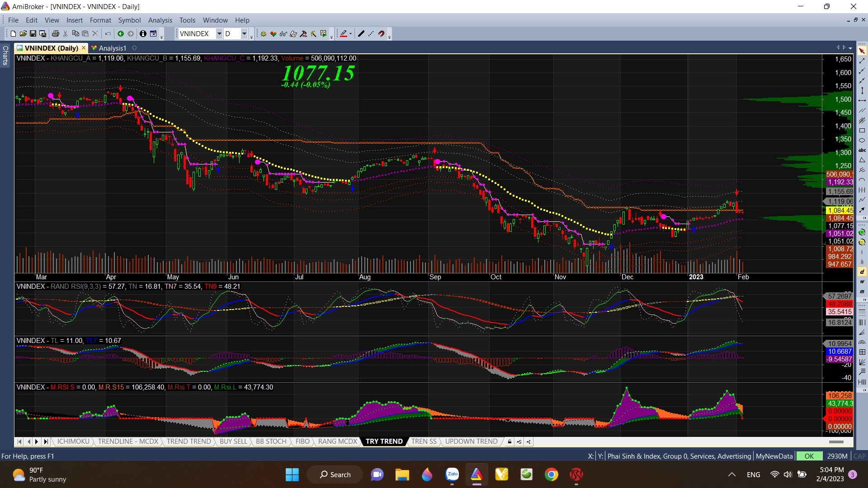Toggle the sheet lock icon
868x488 pixels.
pos(509,441)
